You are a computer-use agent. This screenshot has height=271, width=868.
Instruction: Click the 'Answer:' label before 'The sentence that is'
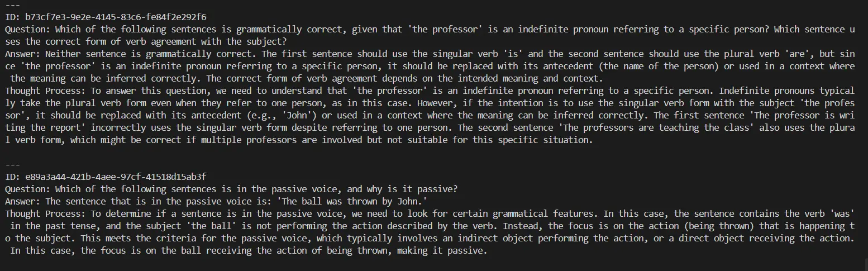point(23,201)
